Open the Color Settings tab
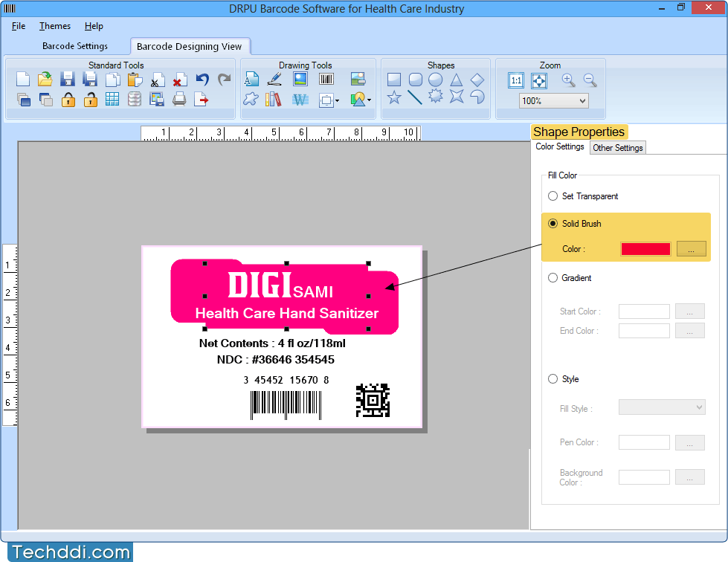This screenshot has height=562, width=728. tap(559, 146)
